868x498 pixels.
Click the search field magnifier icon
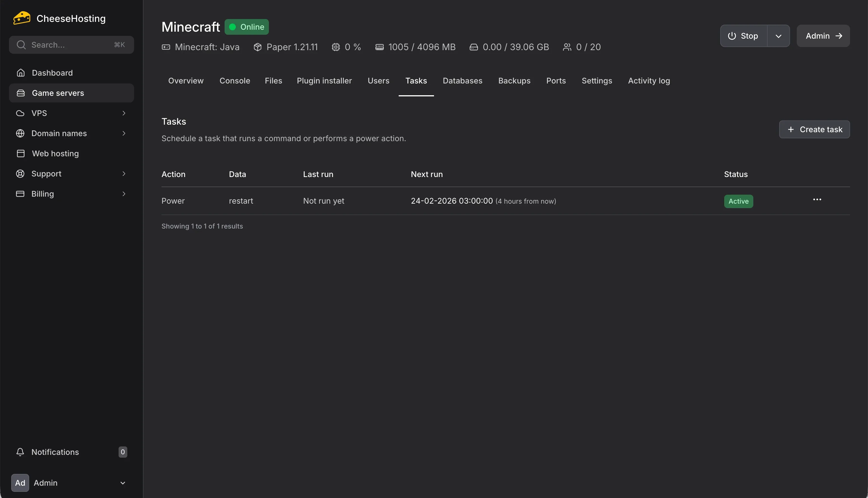point(21,45)
